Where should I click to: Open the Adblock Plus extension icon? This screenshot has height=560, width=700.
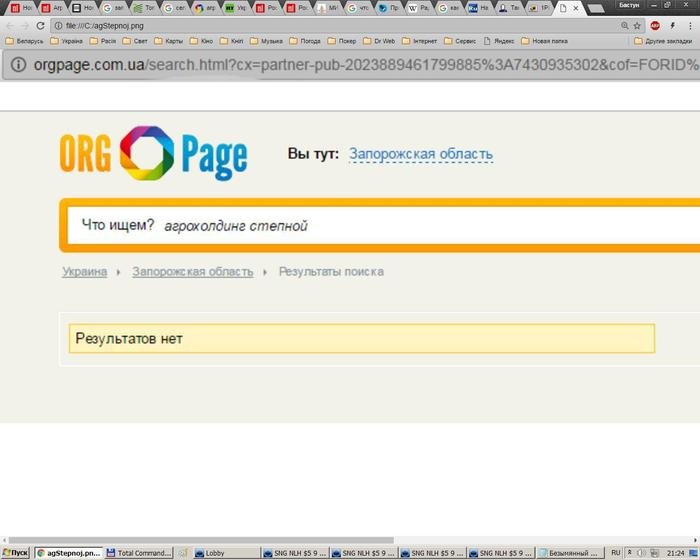655,25
